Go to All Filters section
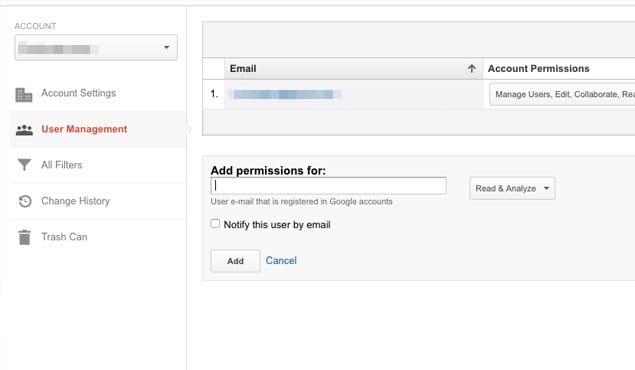 click(x=62, y=165)
